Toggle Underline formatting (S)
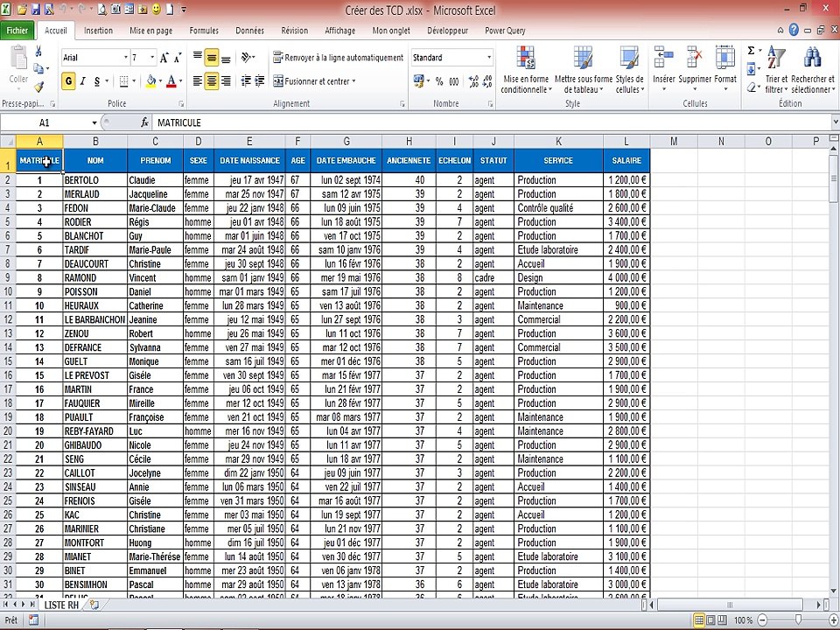The width and height of the screenshot is (840, 630). (97, 81)
